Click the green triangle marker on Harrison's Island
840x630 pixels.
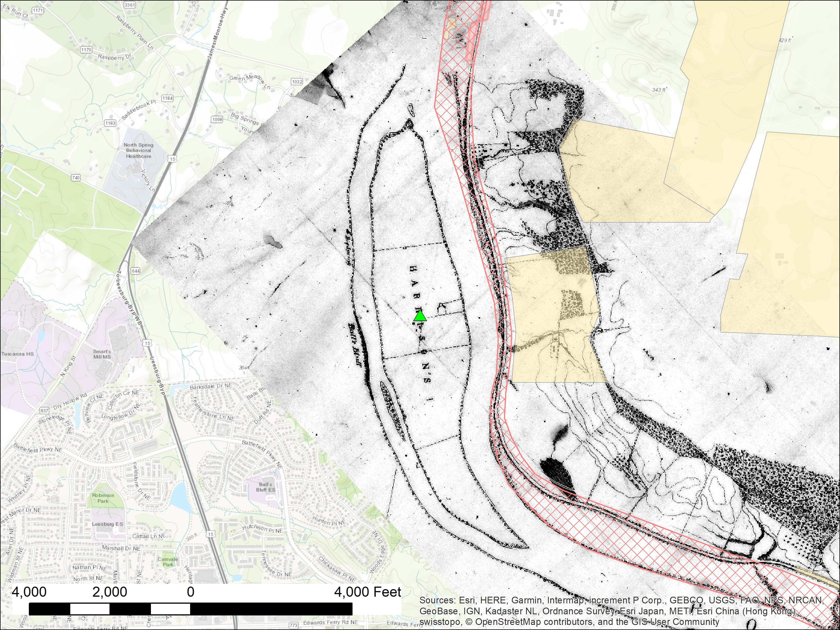pos(420,316)
